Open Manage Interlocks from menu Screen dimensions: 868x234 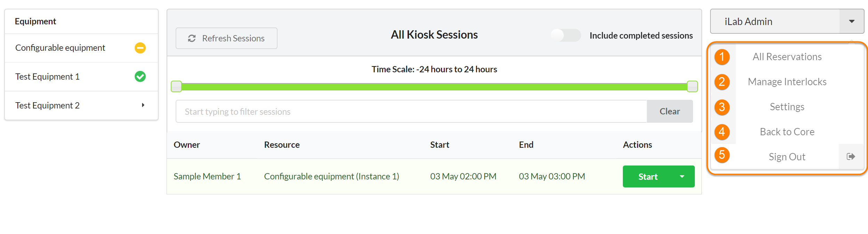point(787,82)
